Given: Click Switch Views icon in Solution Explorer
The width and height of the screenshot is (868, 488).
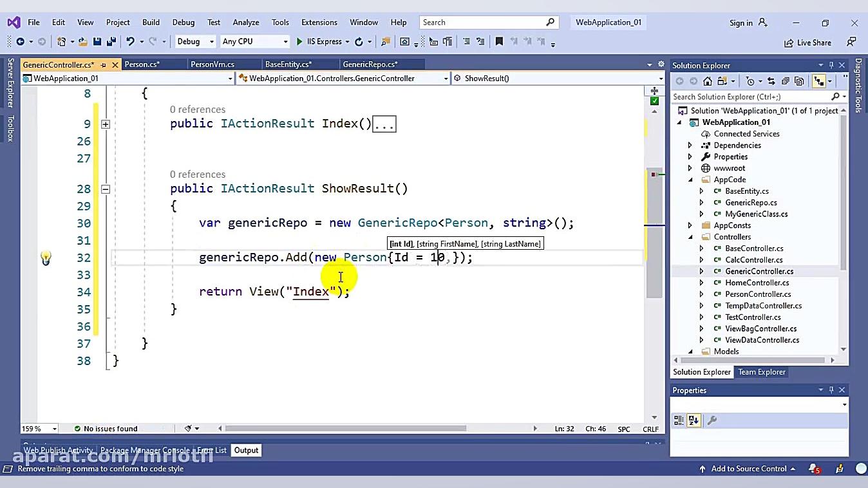Looking at the screenshot, I should 722,81.
